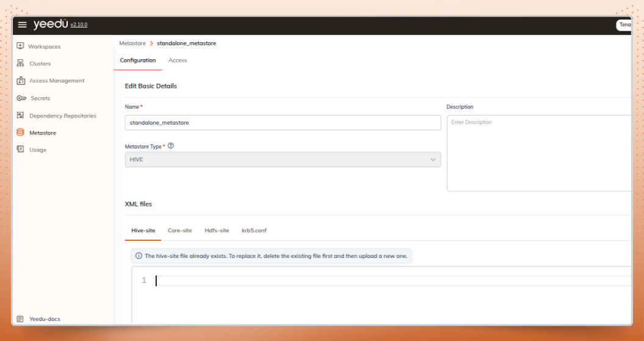Switch to the Configuration tab

(x=137, y=60)
